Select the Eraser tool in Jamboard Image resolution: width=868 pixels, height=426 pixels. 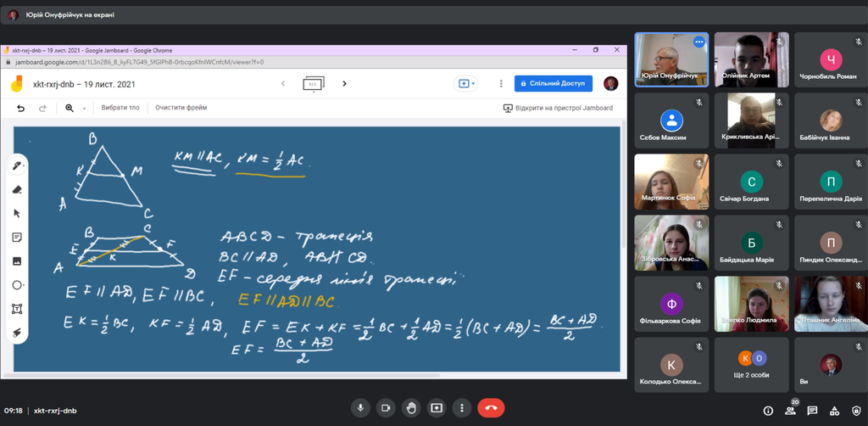pyautogui.click(x=17, y=189)
